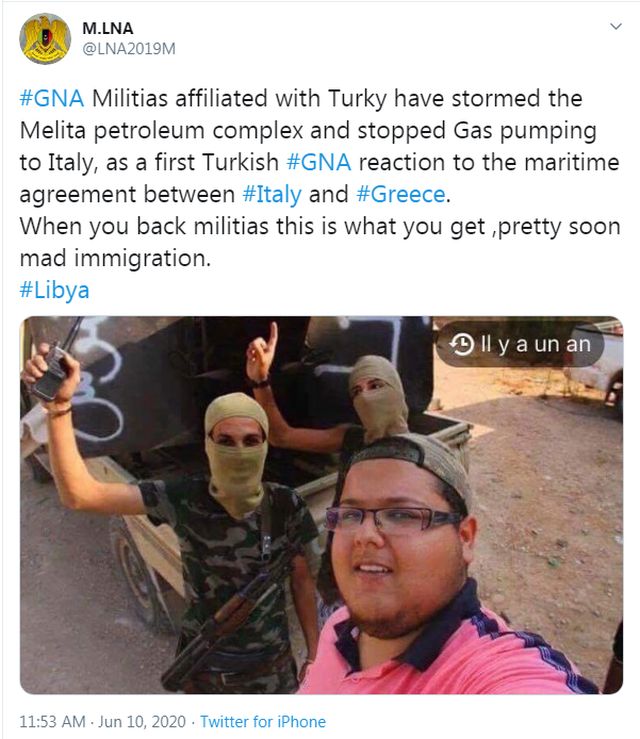
Task: Open the @LNA2019M handle
Action: pyautogui.click(x=129, y=49)
